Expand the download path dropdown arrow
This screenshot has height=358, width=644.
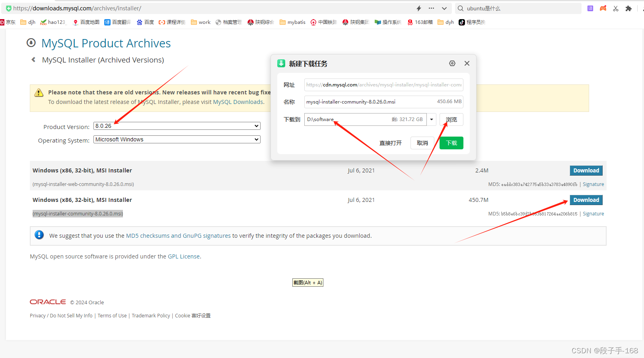(x=432, y=119)
